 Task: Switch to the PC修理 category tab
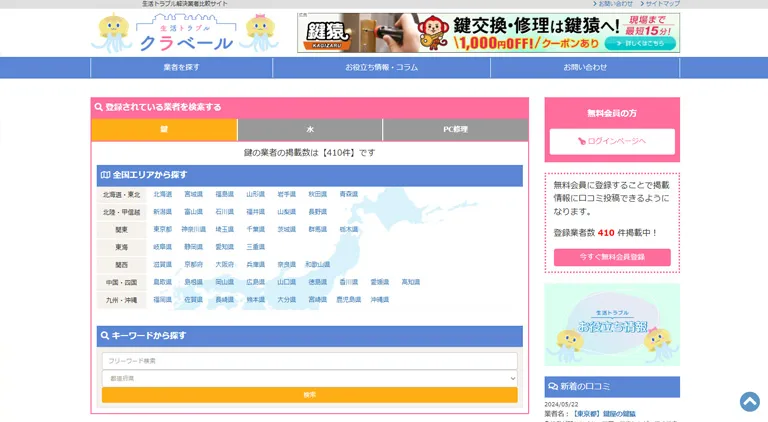point(456,130)
